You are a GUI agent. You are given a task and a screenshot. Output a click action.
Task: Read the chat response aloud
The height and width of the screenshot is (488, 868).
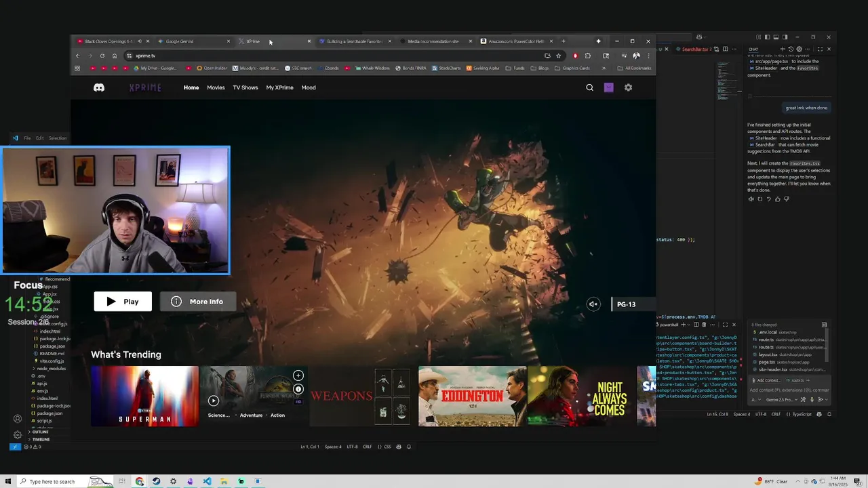coord(751,199)
